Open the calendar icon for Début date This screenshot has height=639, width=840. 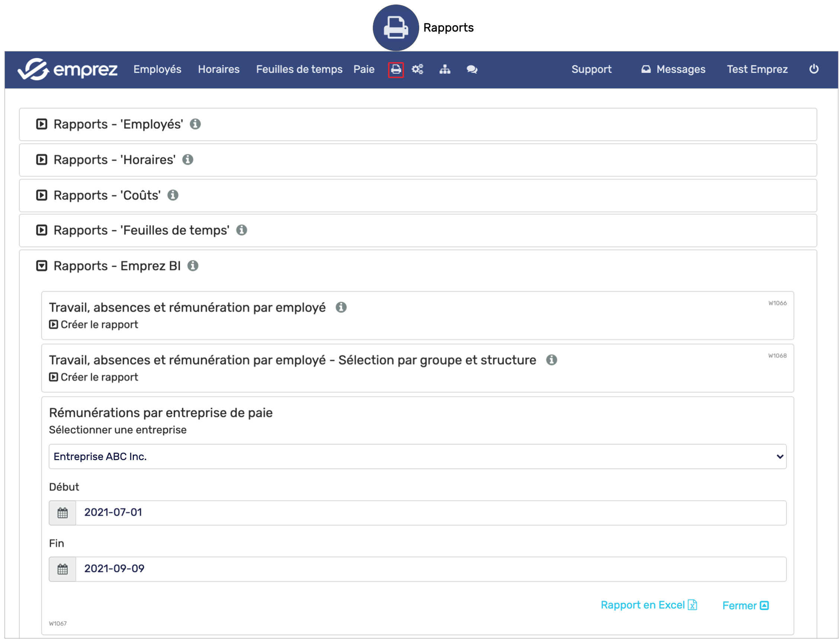62,513
